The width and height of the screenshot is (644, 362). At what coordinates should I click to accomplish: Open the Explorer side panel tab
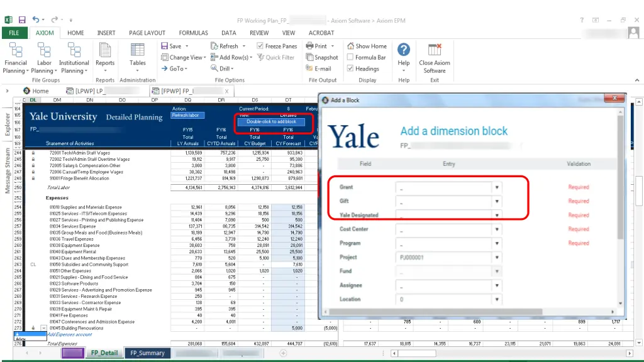[8, 124]
